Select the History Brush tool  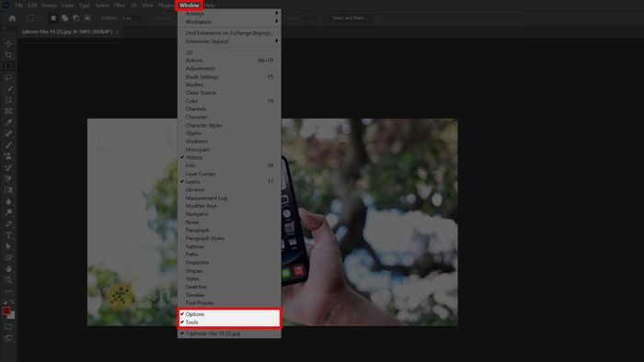click(x=8, y=167)
